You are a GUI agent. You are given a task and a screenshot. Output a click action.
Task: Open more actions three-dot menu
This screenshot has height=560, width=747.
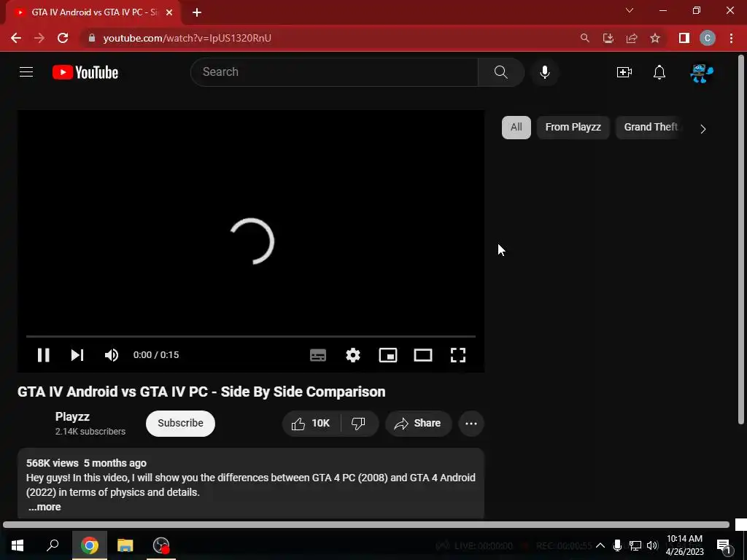tap(471, 424)
